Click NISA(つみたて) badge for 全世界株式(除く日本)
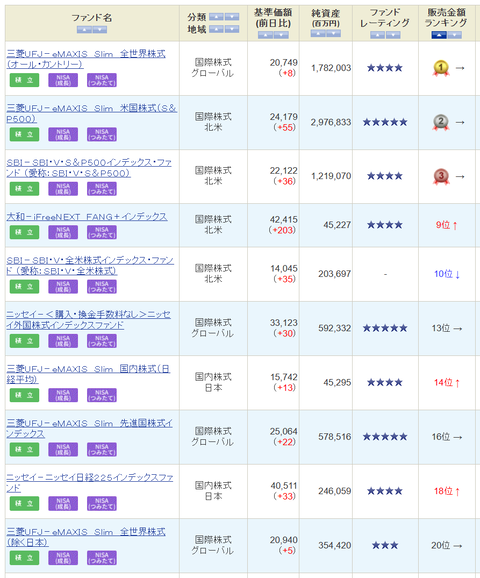The height and width of the screenshot is (578, 480). pyautogui.click(x=102, y=558)
